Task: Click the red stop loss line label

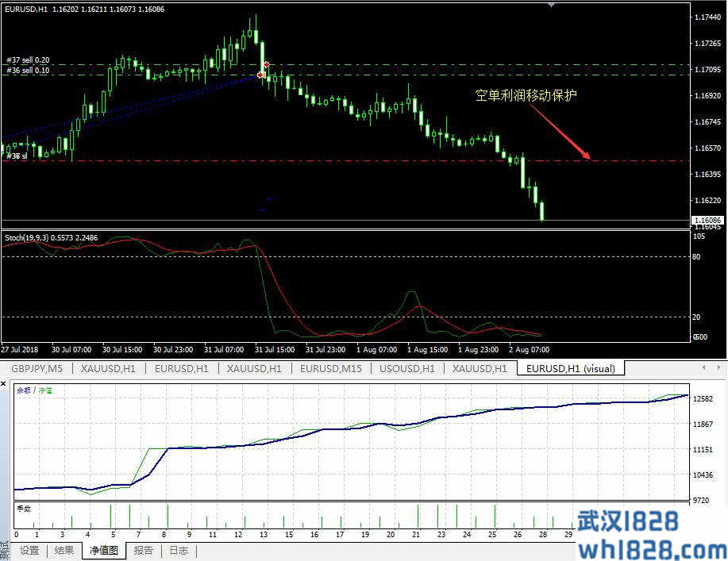Action: 16,156
